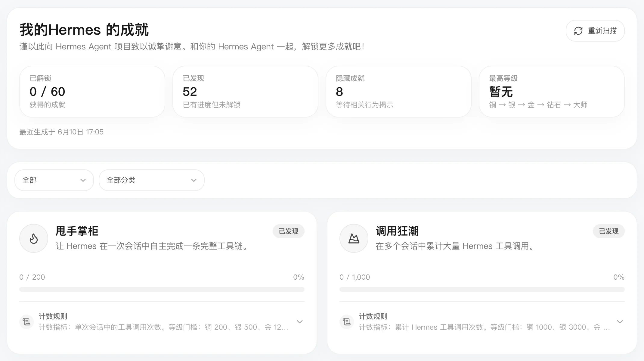Viewport: 644px width, 361px height.
Task: Click the 甩手掌柜 achievement title
Action: click(x=77, y=231)
